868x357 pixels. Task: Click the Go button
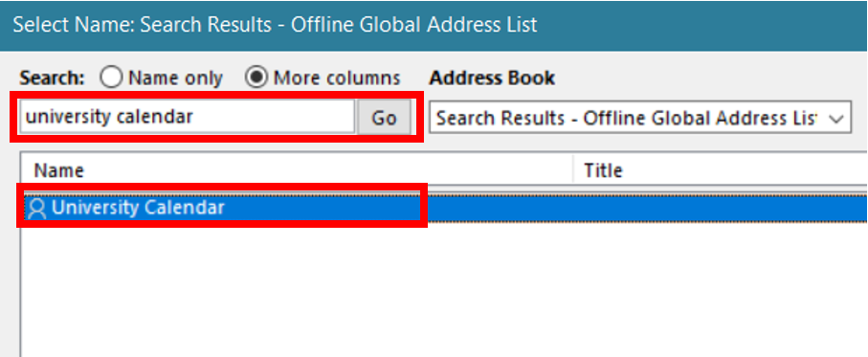pyautogui.click(x=384, y=118)
